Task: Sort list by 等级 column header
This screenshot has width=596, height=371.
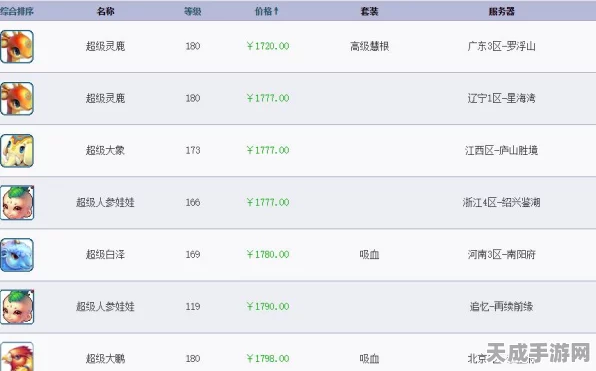Action: pos(193,11)
